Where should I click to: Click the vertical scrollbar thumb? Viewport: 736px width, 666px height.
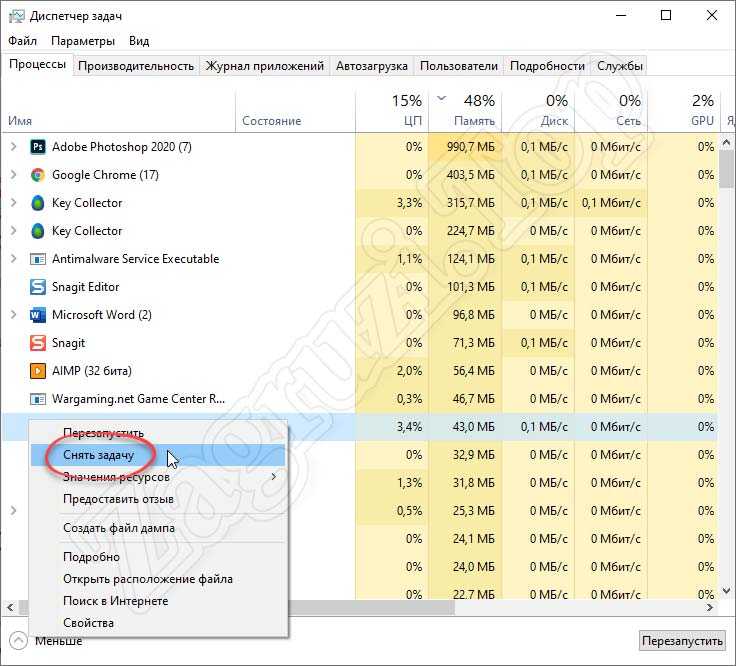727,169
